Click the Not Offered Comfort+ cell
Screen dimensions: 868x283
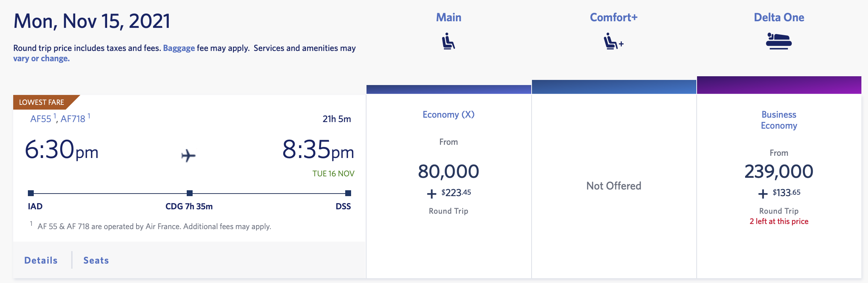click(613, 186)
